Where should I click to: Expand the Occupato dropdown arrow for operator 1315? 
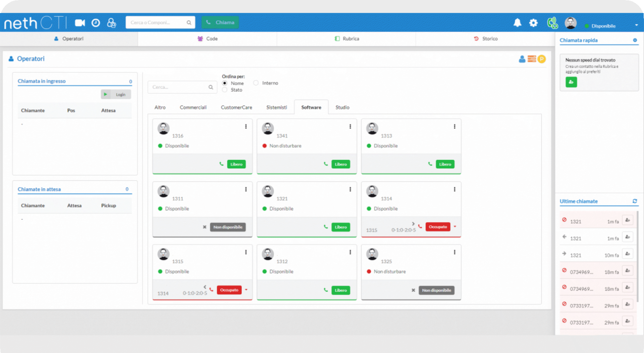pyautogui.click(x=246, y=290)
